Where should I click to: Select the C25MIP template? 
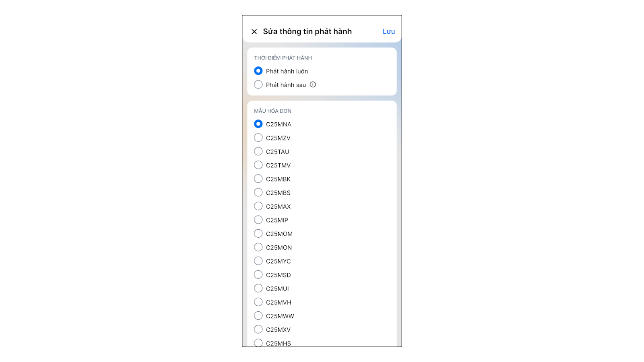(x=258, y=220)
